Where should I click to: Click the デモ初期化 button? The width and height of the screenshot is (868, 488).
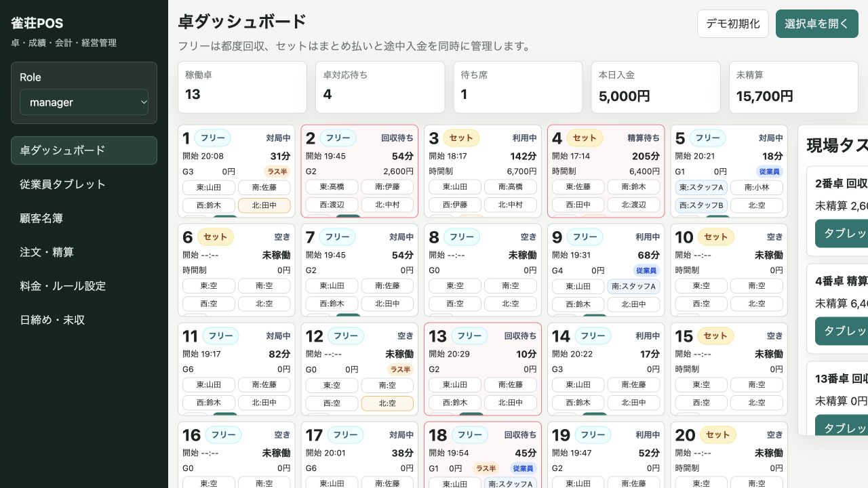tap(733, 24)
